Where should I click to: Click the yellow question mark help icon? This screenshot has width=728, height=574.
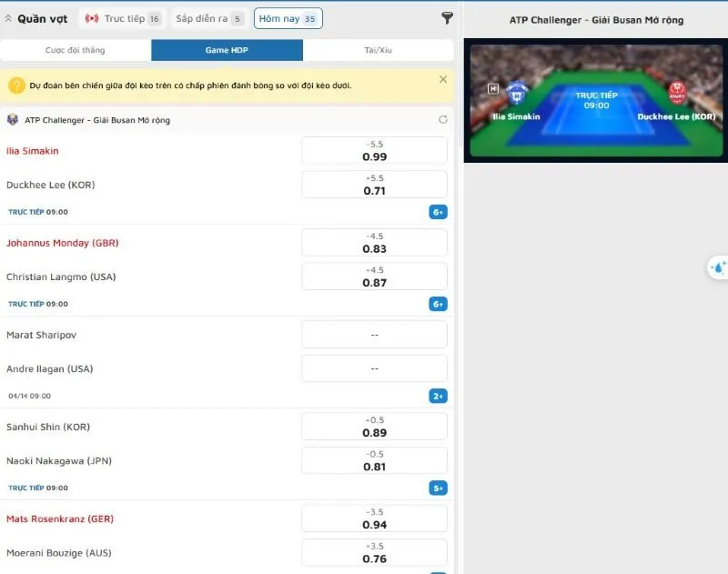point(16,86)
